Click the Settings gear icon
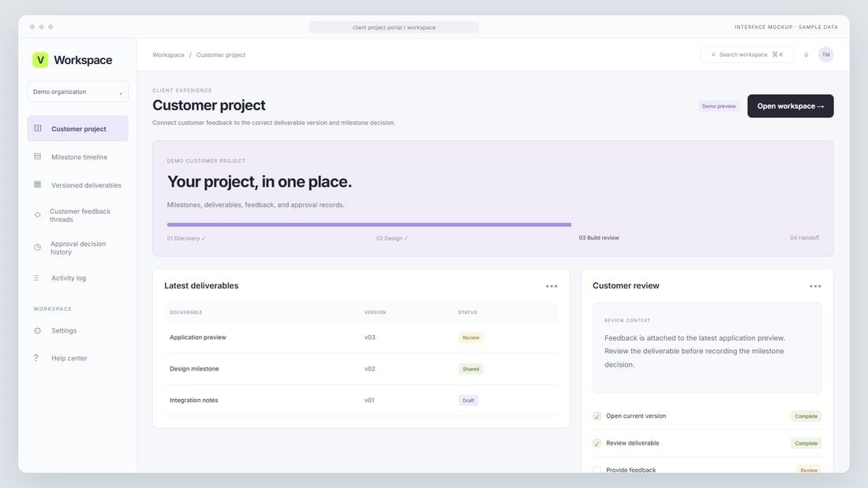 click(38, 330)
